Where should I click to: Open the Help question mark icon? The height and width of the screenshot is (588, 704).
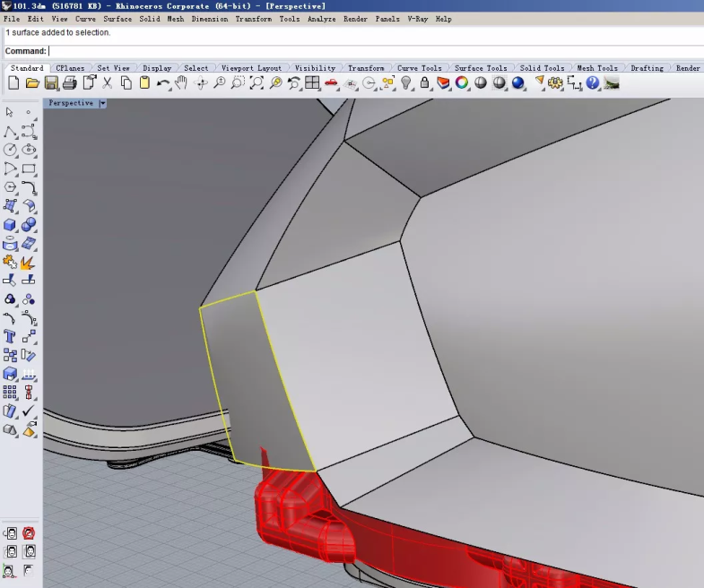[592, 83]
